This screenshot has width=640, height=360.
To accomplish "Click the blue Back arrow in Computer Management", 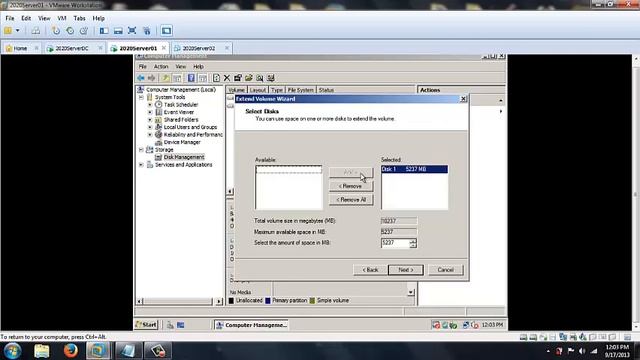I will (x=141, y=78).
